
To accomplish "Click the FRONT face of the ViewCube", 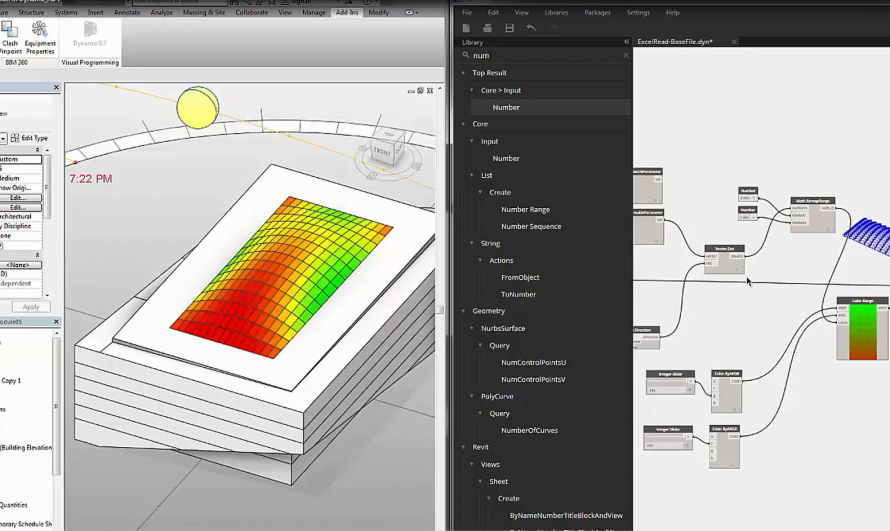I will tap(384, 151).
